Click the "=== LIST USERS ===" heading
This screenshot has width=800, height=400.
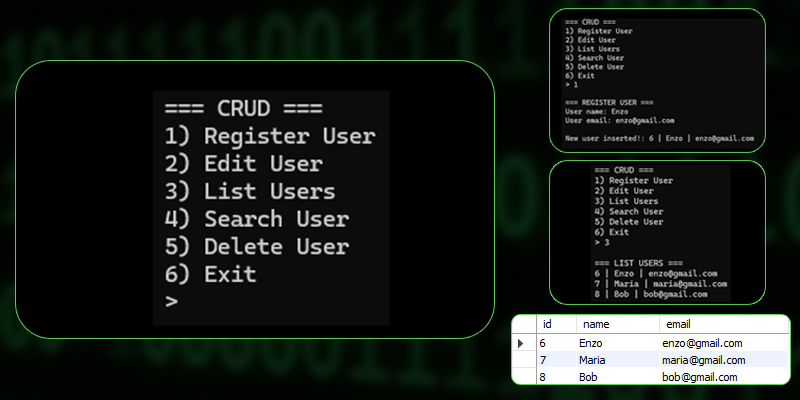coord(638,263)
